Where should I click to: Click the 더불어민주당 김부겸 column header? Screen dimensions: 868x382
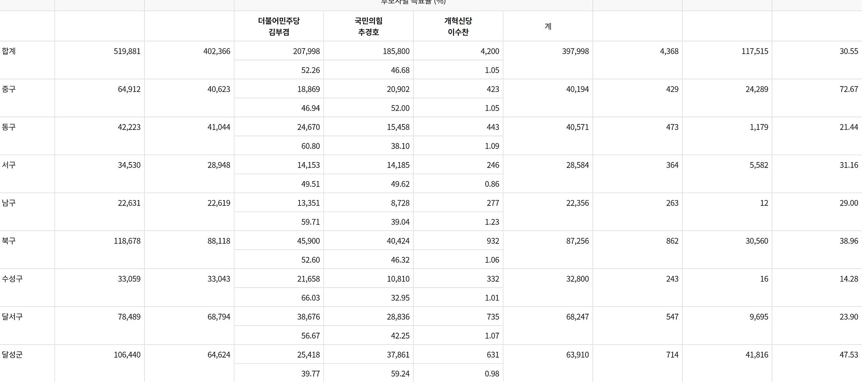279,26
